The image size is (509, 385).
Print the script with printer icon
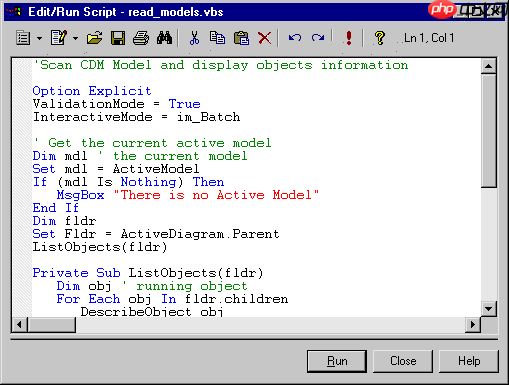(141, 38)
